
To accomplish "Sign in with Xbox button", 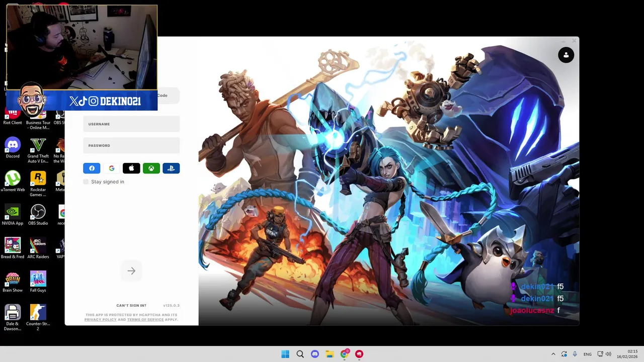I will (x=151, y=168).
